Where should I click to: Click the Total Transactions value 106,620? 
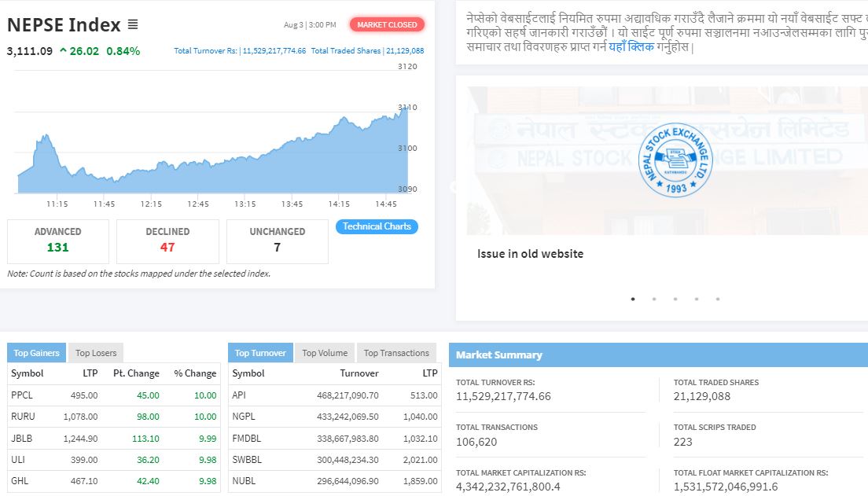click(x=476, y=442)
